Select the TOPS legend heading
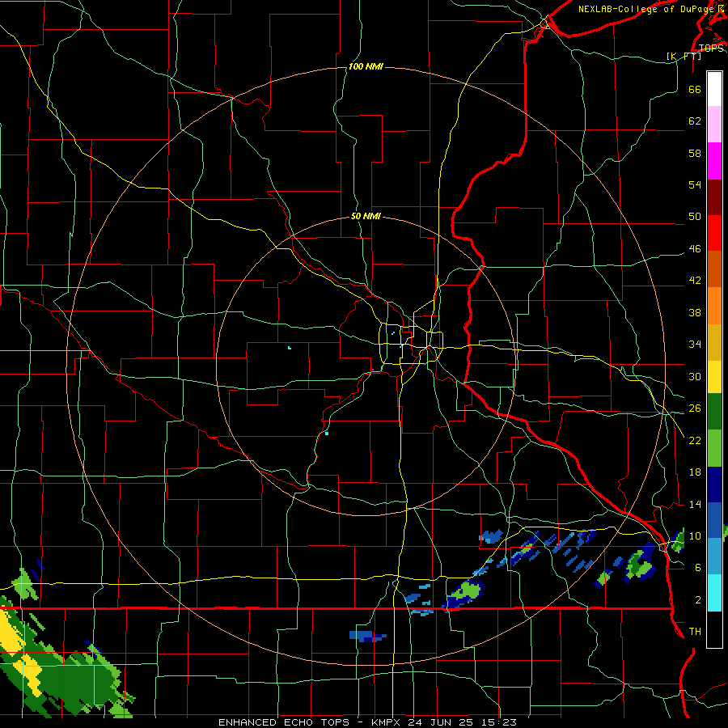 (x=711, y=49)
